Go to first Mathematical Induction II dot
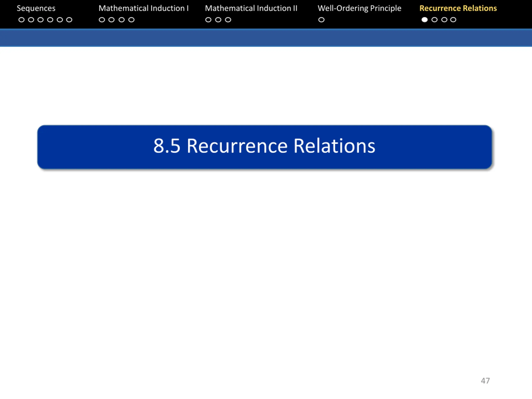Viewport: 532px width, 399px height. pos(208,20)
